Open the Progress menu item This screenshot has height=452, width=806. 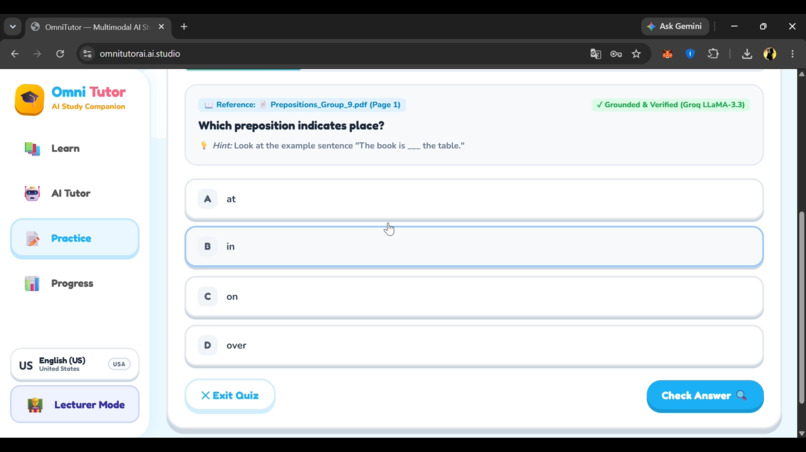(75, 283)
